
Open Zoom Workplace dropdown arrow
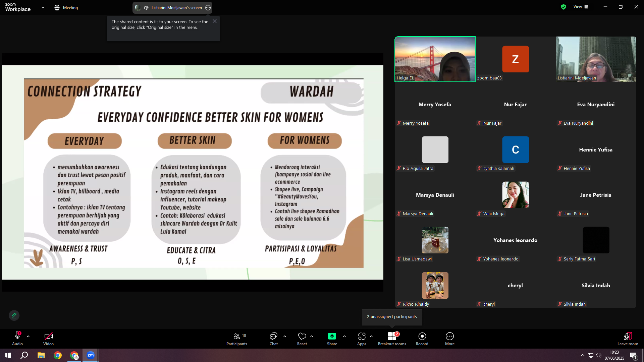(x=43, y=7)
